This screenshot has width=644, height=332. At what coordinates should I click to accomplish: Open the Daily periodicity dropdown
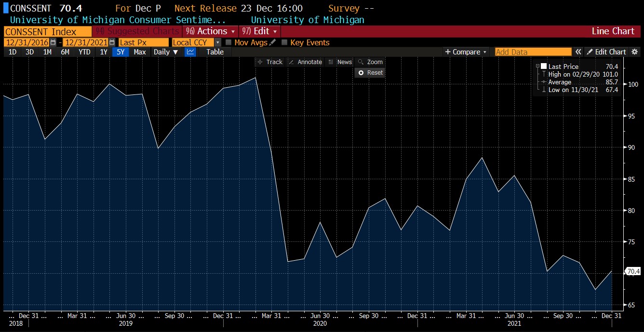165,52
